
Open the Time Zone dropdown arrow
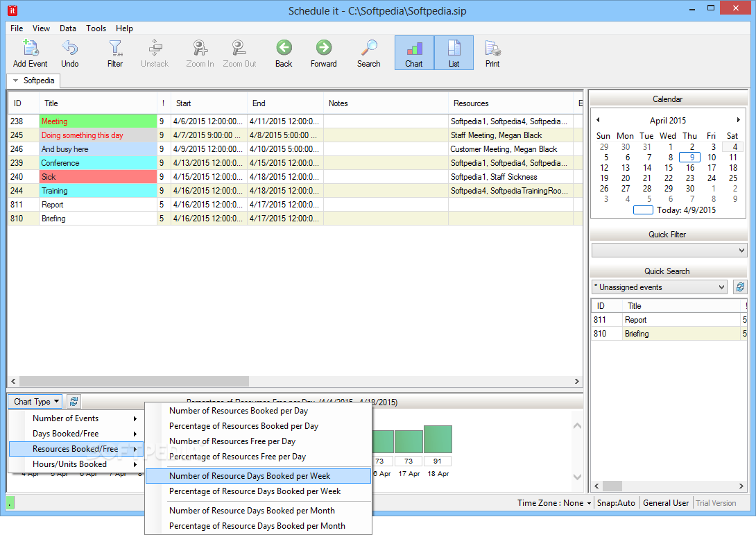click(x=589, y=503)
